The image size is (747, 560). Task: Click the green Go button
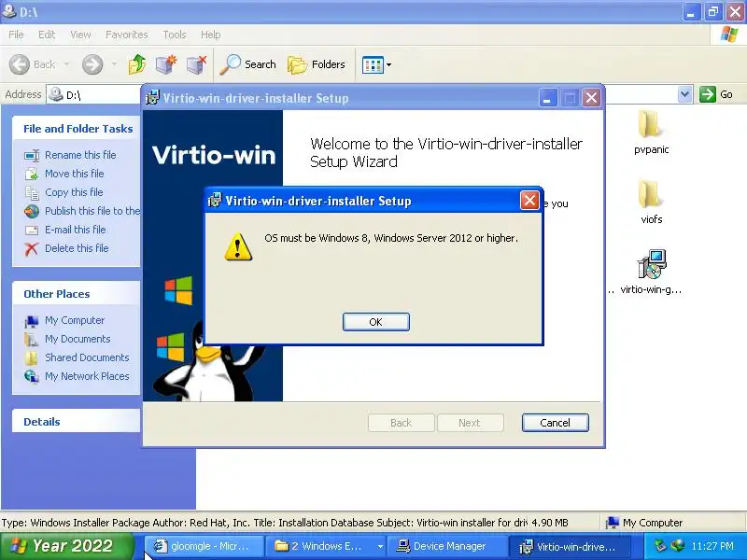716,94
